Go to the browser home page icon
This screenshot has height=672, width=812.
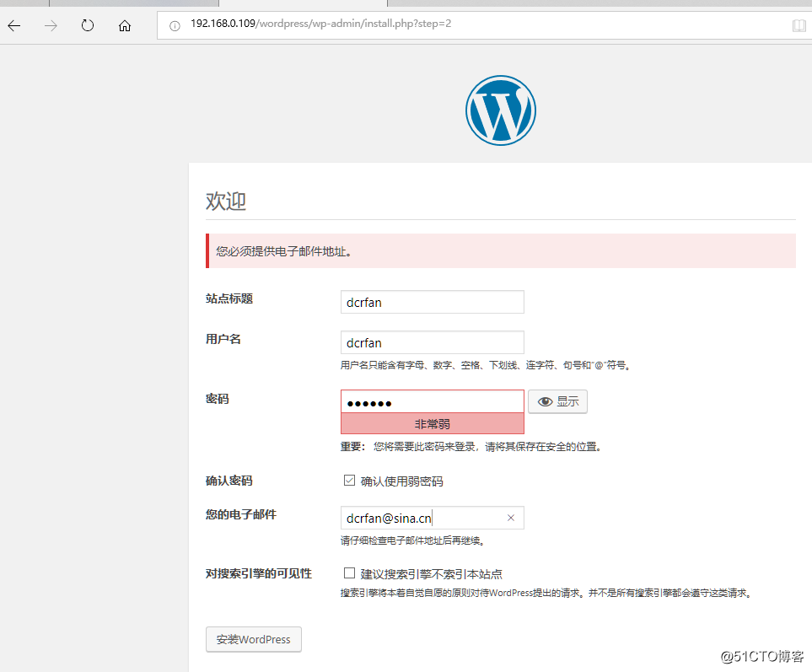click(125, 25)
